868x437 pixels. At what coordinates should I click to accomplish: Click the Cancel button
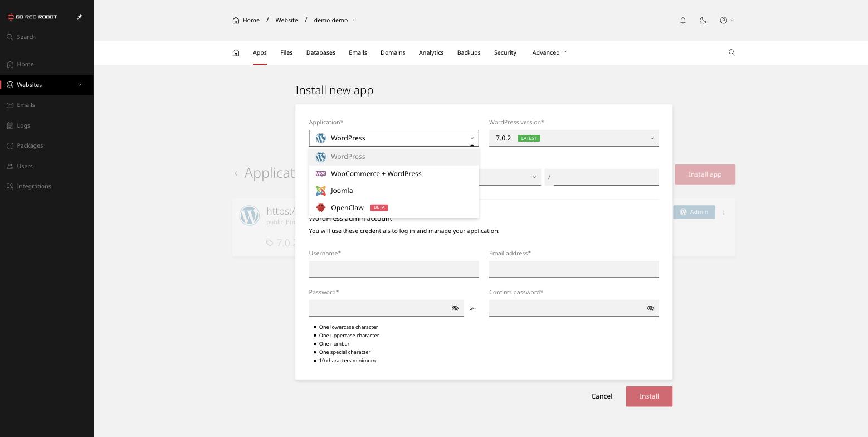pyautogui.click(x=602, y=396)
